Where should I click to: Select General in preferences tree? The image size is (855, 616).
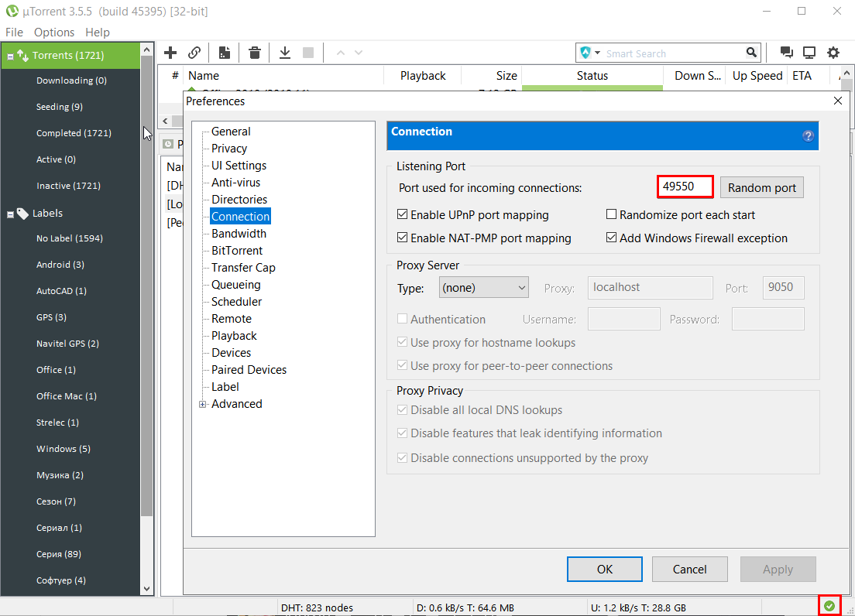tap(231, 132)
